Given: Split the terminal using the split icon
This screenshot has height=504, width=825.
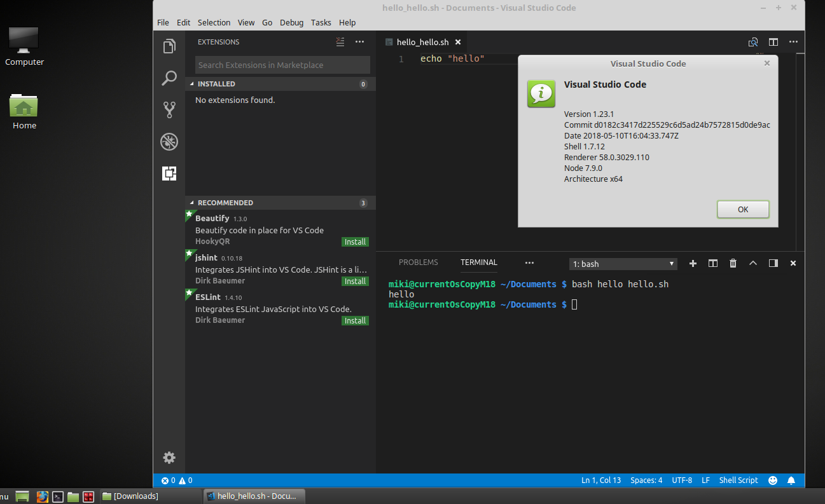Looking at the screenshot, I should [x=712, y=262].
